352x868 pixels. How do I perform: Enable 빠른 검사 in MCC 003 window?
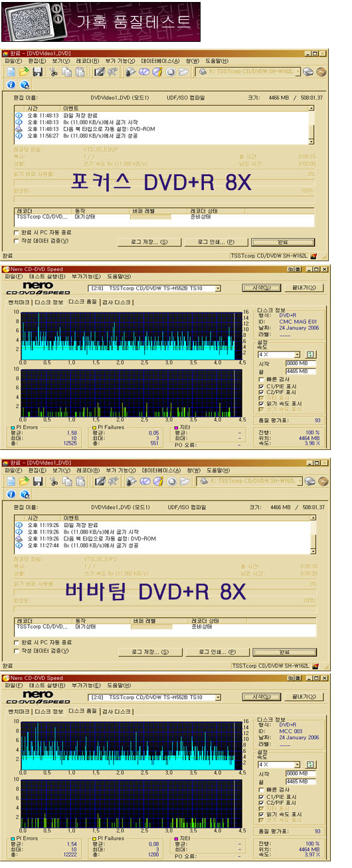pos(261,790)
